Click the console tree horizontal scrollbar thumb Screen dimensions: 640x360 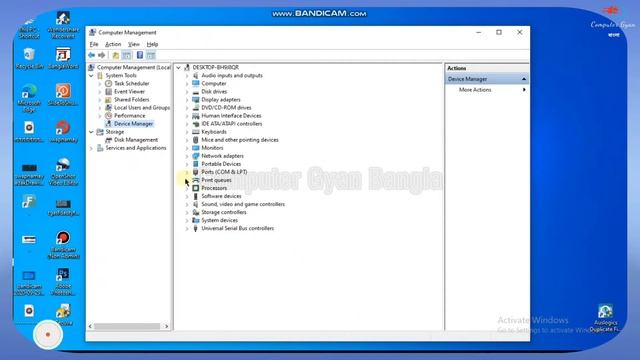(x=127, y=326)
